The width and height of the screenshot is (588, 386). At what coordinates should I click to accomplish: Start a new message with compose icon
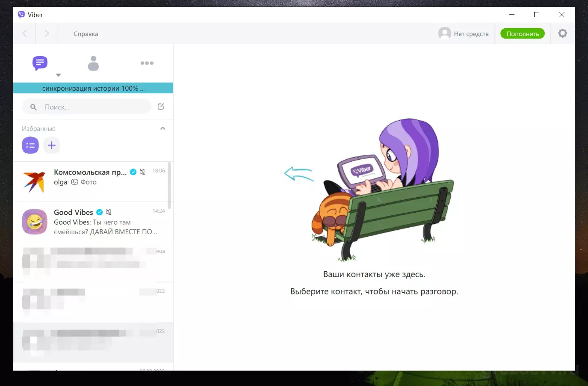tap(161, 107)
